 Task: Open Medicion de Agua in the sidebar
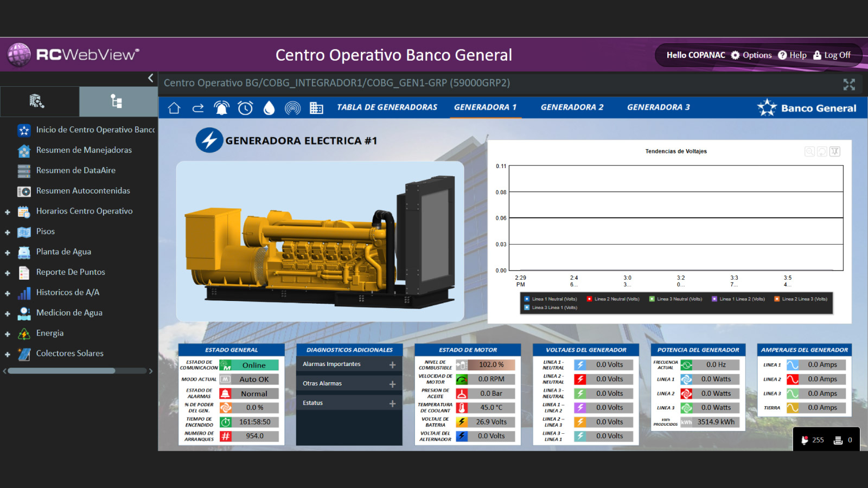69,313
